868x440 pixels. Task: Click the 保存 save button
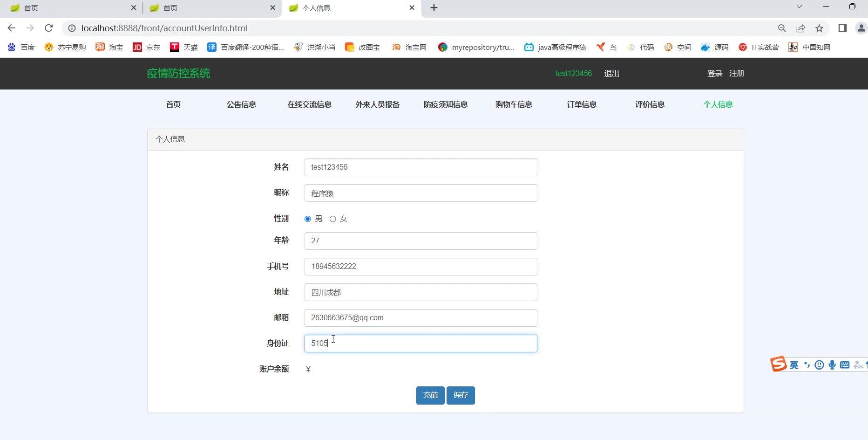pyautogui.click(x=461, y=395)
